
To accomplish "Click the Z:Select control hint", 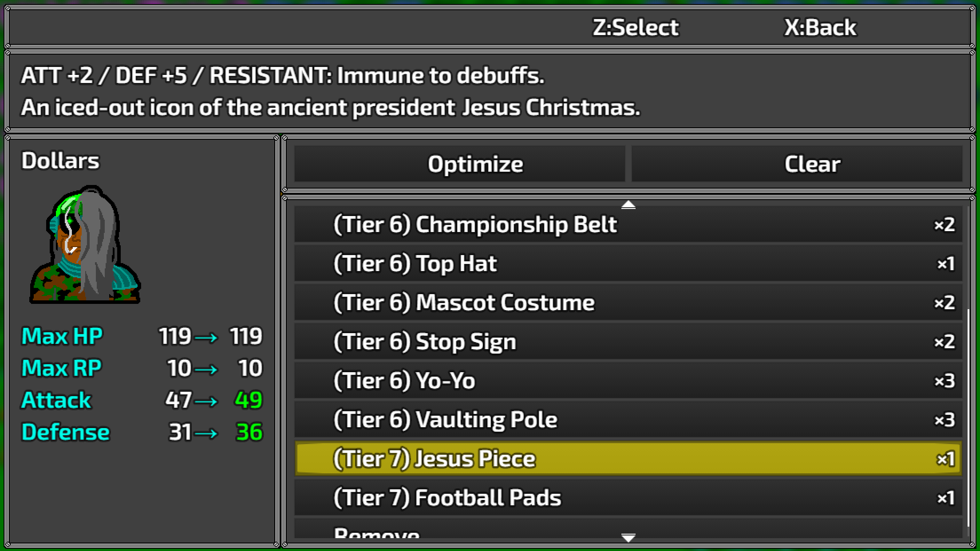I will tap(635, 28).
